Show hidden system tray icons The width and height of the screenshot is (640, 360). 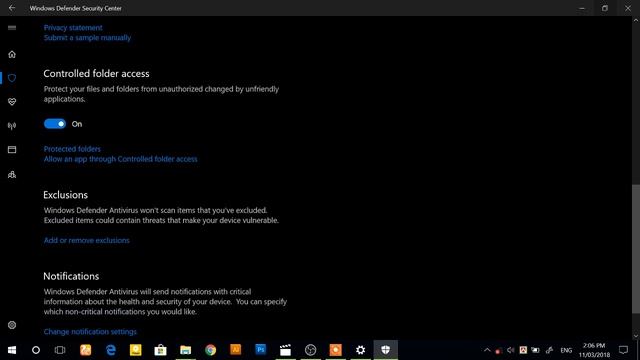pos(487,350)
